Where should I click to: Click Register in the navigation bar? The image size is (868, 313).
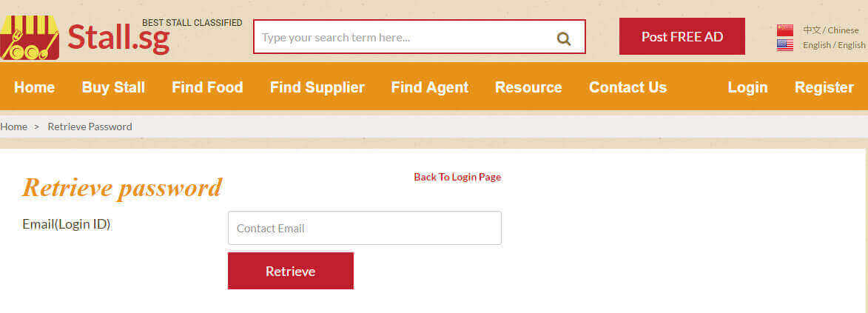pyautogui.click(x=824, y=87)
